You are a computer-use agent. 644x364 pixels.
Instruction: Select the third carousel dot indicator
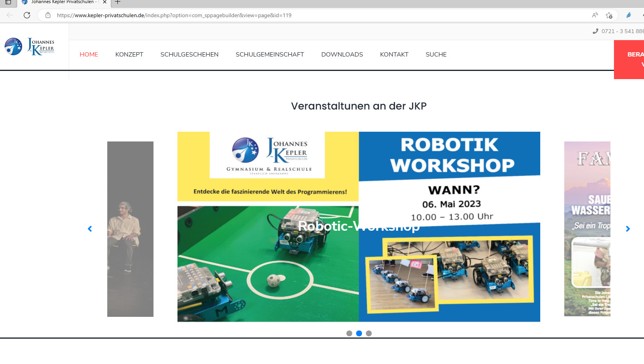pos(369,333)
